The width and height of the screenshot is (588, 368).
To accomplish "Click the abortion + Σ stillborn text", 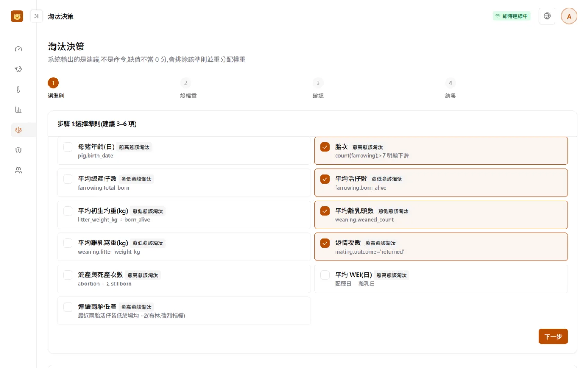I will click(105, 284).
